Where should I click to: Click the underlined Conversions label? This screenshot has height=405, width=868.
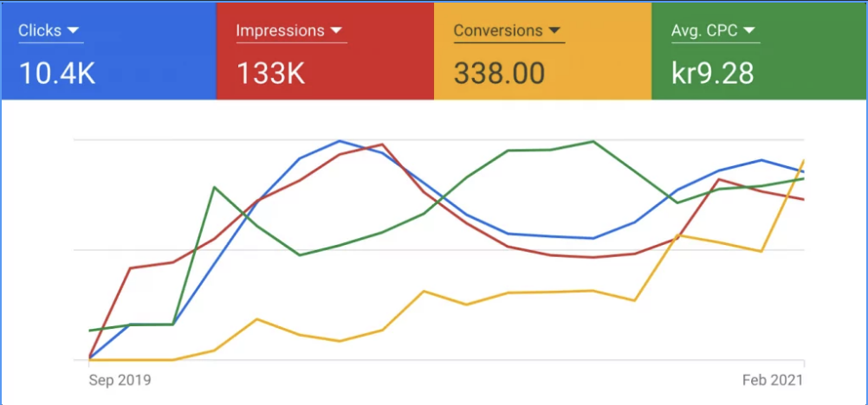point(497,31)
